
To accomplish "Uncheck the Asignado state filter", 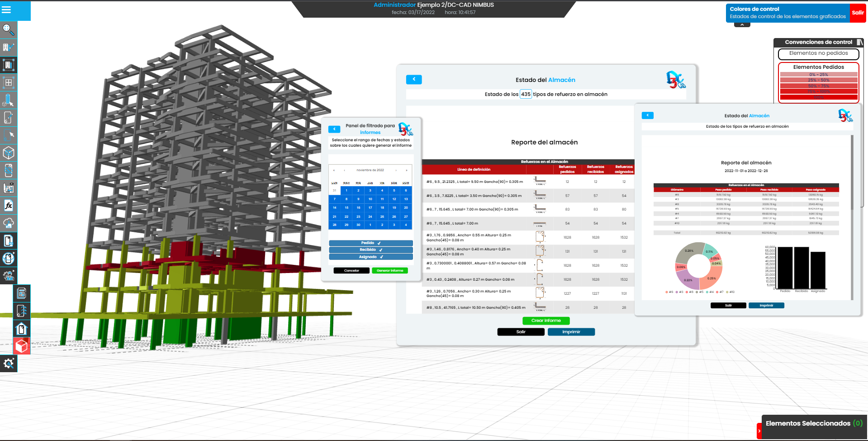I will point(370,257).
